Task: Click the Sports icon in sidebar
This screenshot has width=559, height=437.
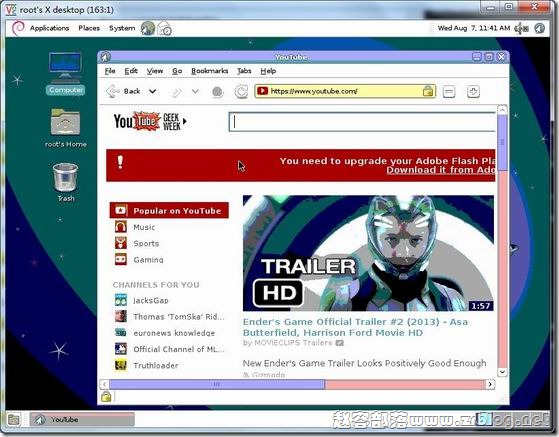Action: [x=121, y=243]
